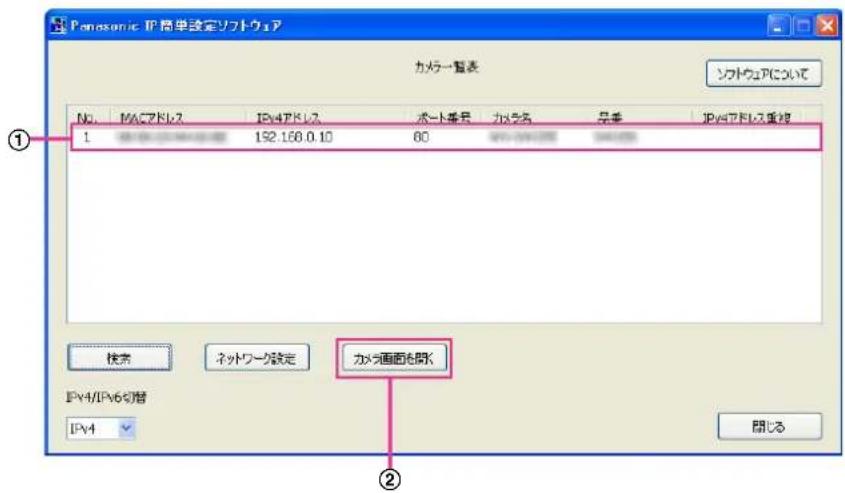Image resolution: width=845 pixels, height=493 pixels.
Task: Click IPv4アドレス重複 column header
Action: pos(747,117)
